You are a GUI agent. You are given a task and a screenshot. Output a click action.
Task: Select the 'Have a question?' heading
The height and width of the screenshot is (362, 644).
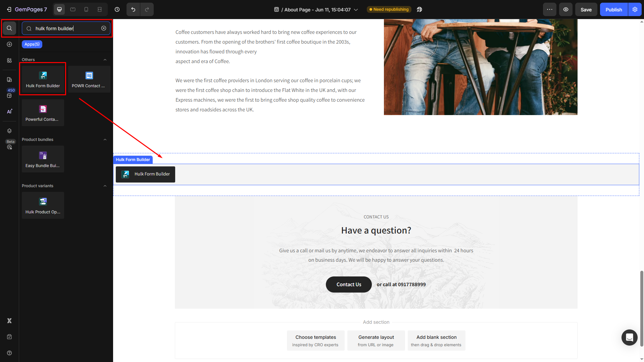tap(376, 230)
